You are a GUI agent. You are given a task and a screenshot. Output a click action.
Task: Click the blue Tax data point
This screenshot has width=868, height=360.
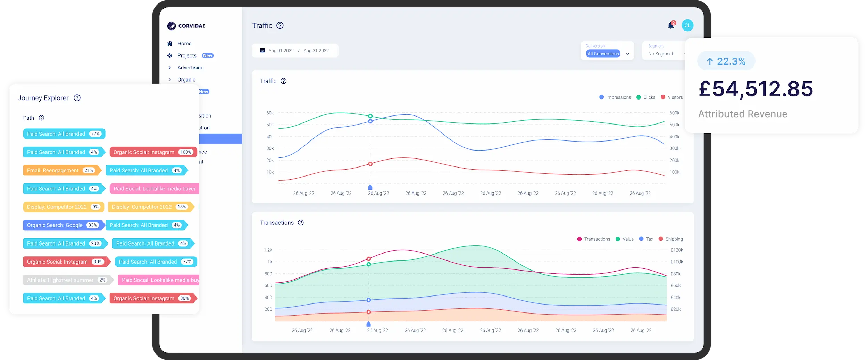369,300
